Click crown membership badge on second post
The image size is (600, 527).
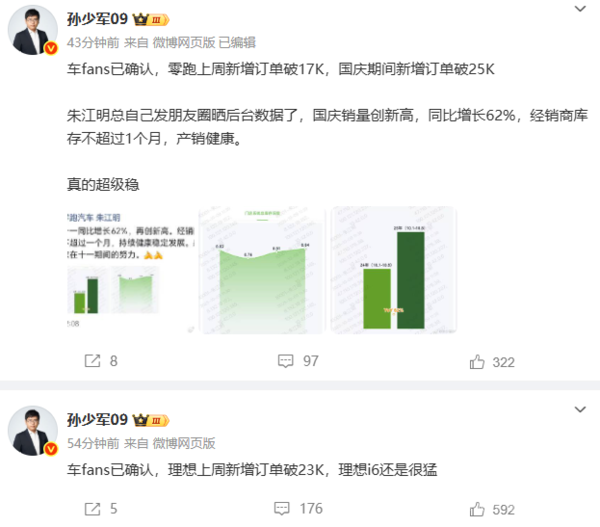coord(151,420)
